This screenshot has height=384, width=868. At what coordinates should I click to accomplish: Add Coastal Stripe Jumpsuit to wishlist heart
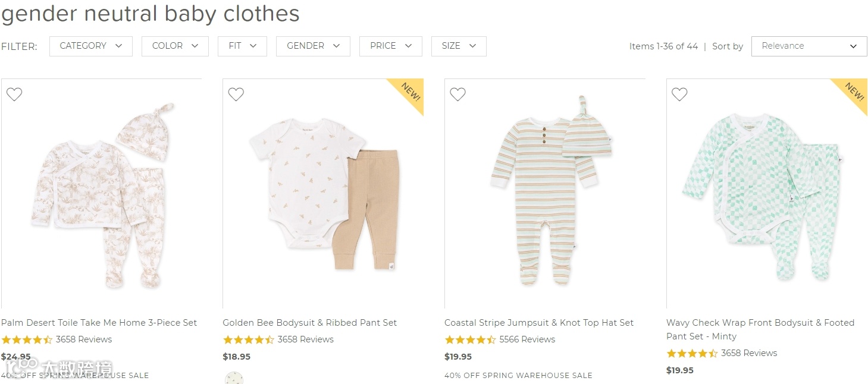coord(457,94)
